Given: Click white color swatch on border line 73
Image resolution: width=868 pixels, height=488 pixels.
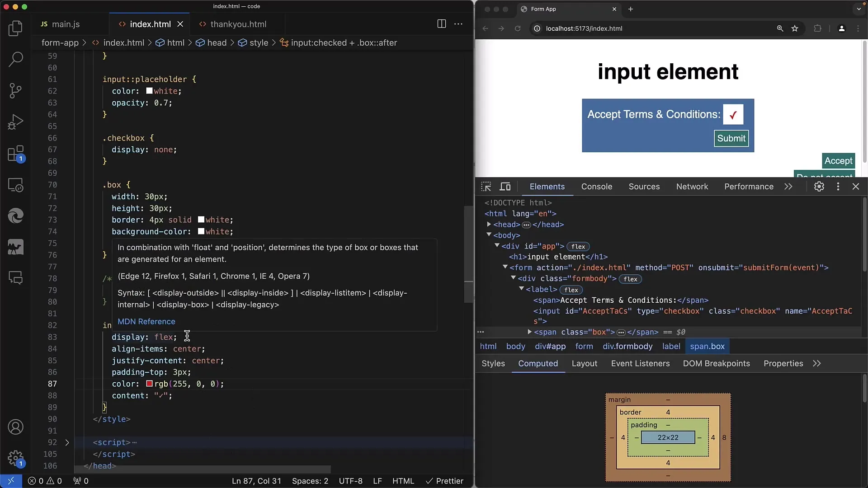Looking at the screenshot, I should click(x=201, y=220).
